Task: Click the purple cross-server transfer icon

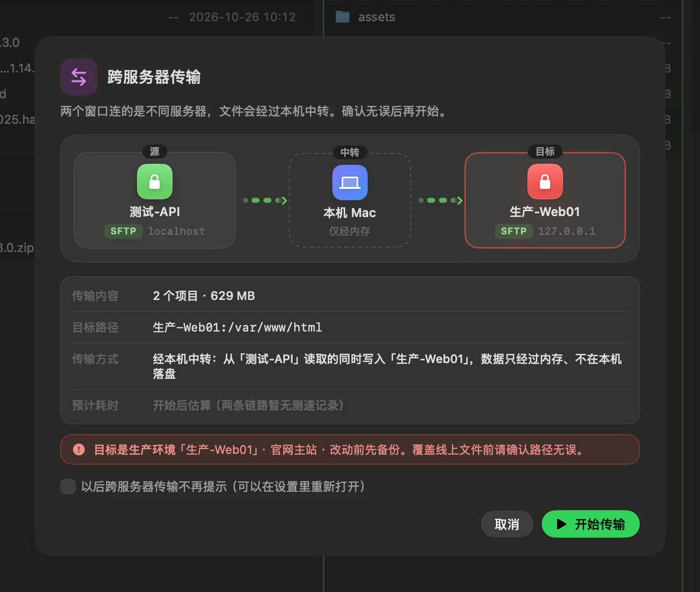Action: [x=79, y=77]
